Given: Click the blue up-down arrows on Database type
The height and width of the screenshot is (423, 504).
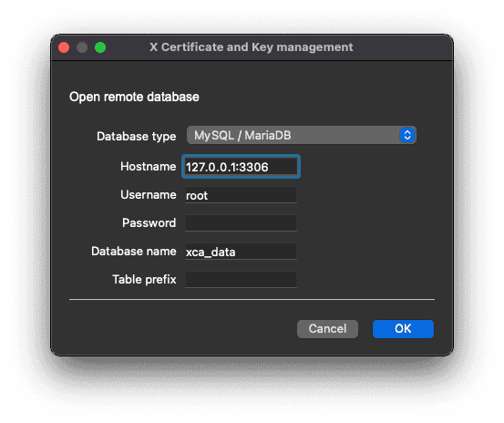Looking at the screenshot, I should tap(407, 135).
